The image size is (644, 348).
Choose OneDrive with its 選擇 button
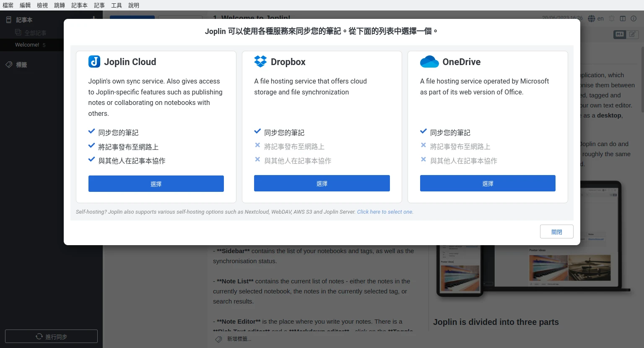pyautogui.click(x=488, y=183)
